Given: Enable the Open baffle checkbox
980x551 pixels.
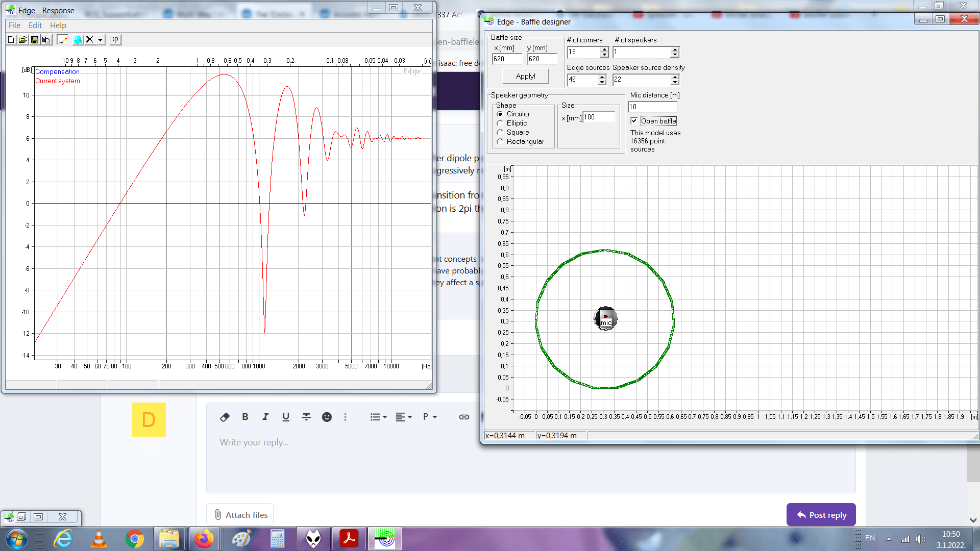Looking at the screenshot, I should [x=634, y=121].
